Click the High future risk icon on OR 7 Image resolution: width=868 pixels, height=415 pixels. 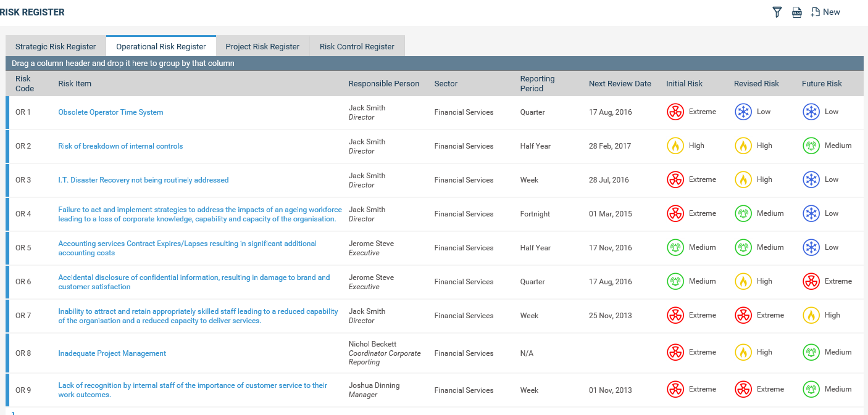[811, 315]
